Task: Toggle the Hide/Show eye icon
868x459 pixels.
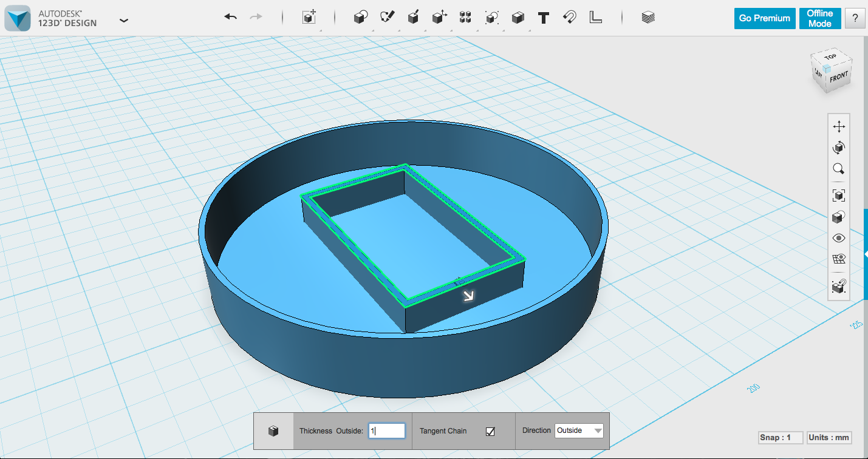Action: [839, 238]
